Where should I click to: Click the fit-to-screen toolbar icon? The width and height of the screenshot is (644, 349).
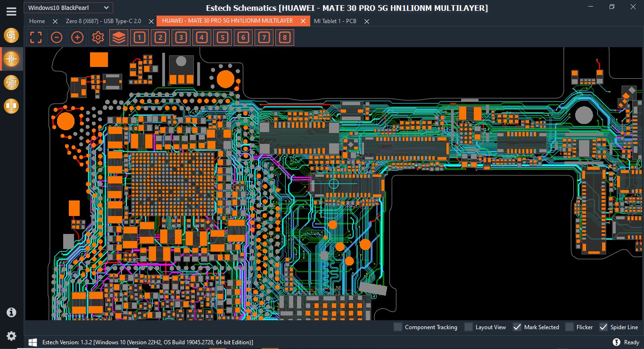coord(36,37)
